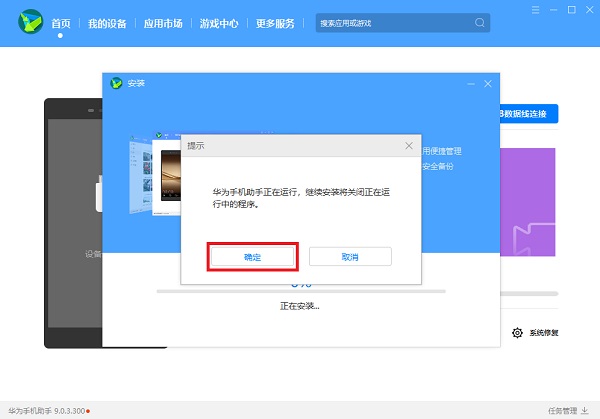Click the download arrow icon beside 任务管理
The width and height of the screenshot is (600, 419).
585,411
